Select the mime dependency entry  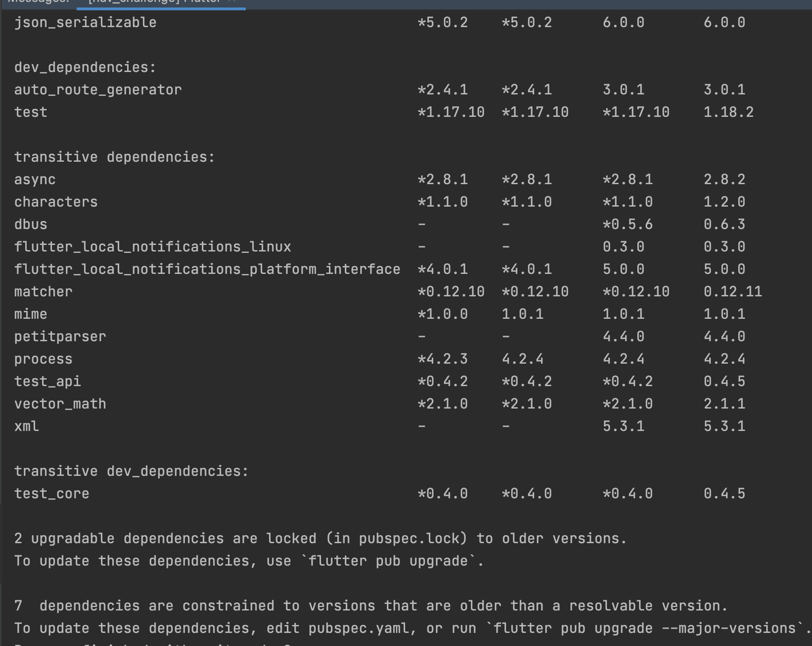tap(30, 314)
